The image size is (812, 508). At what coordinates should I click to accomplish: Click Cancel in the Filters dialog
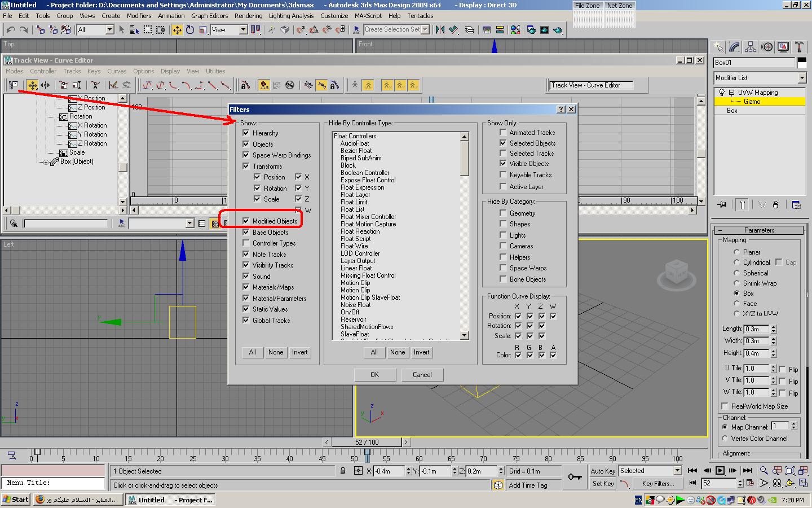[422, 375]
